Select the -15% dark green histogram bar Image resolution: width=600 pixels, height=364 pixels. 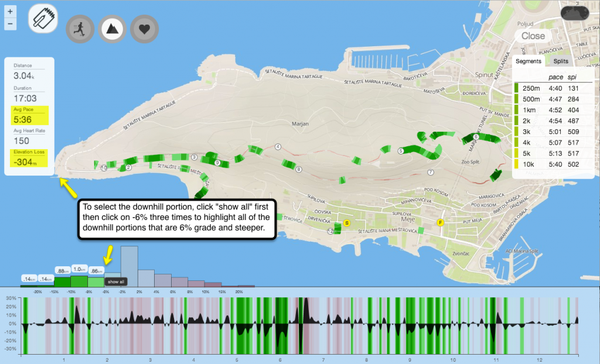click(x=62, y=282)
